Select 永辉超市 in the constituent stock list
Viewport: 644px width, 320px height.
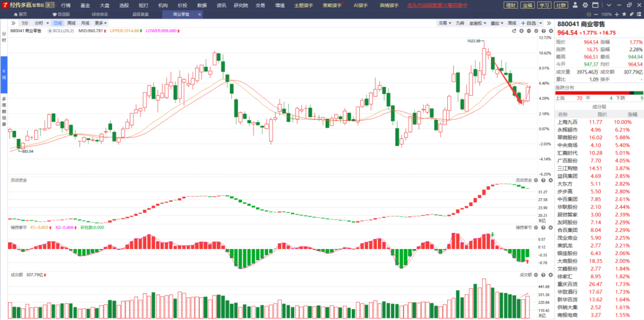pos(567,130)
